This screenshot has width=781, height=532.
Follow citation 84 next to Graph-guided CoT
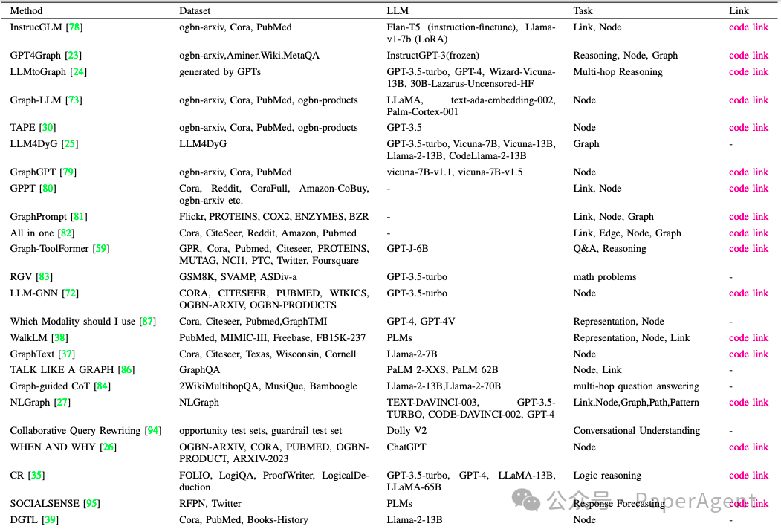tap(102, 386)
